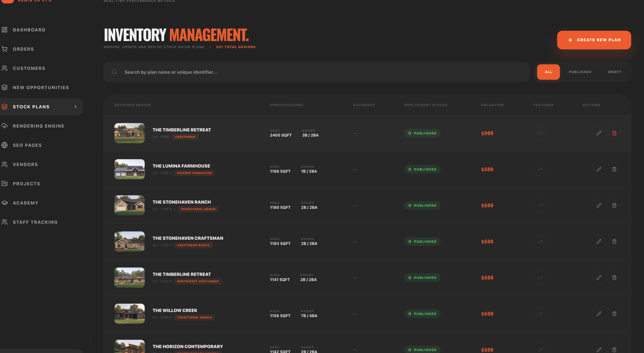The height and width of the screenshot is (353, 644).
Task: Edit The Lumina Farmhouse plan
Action: point(599,169)
